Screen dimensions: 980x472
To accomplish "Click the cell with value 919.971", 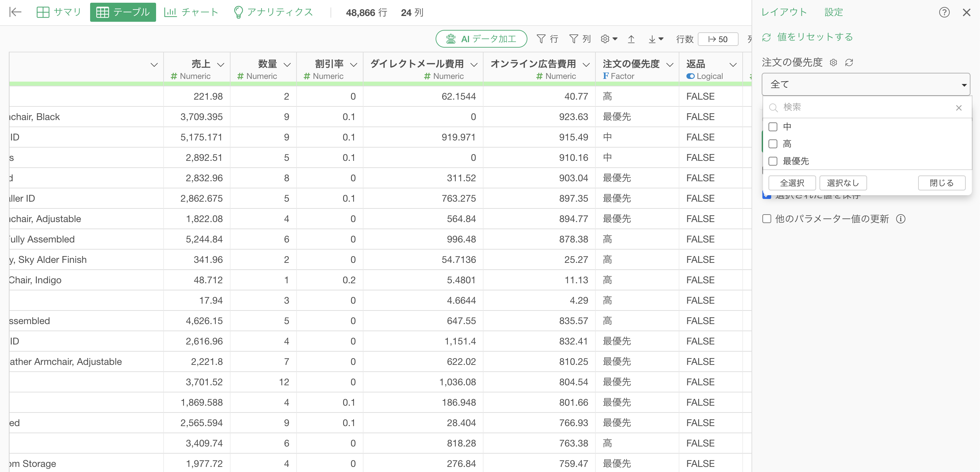I will (x=423, y=137).
